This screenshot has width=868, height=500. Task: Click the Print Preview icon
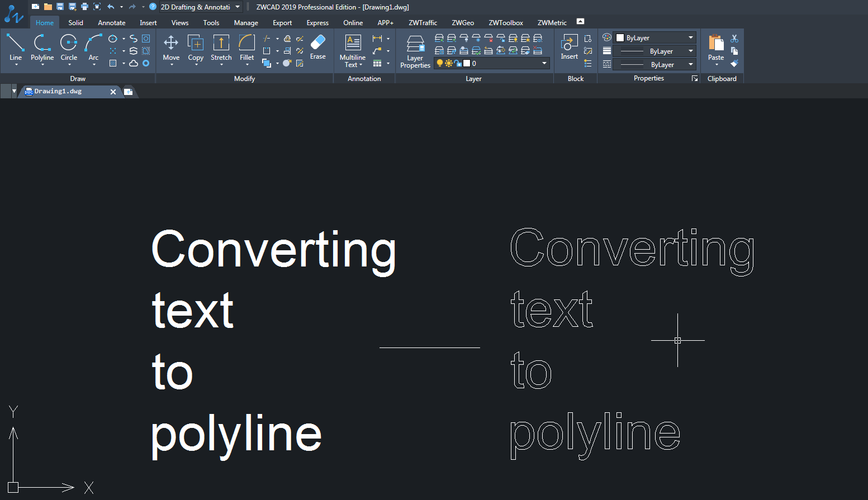[97, 7]
